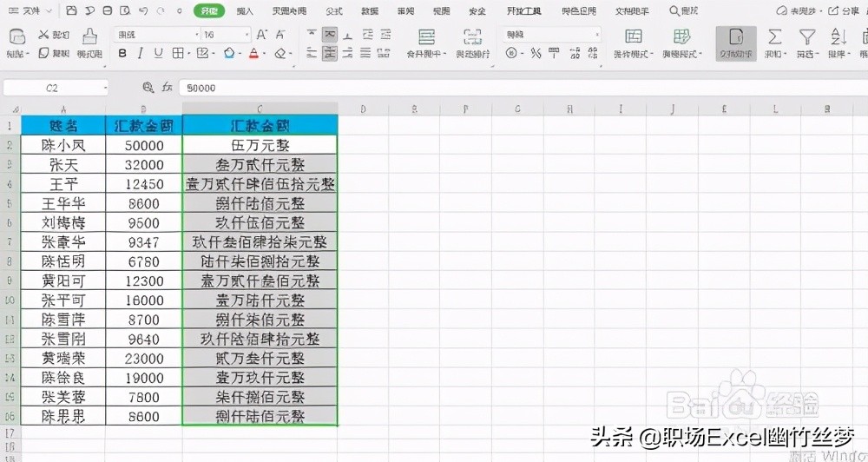Viewport: 868px width, 462px height.
Task: Click the Cut scissors icon
Action: pyautogui.click(x=43, y=35)
